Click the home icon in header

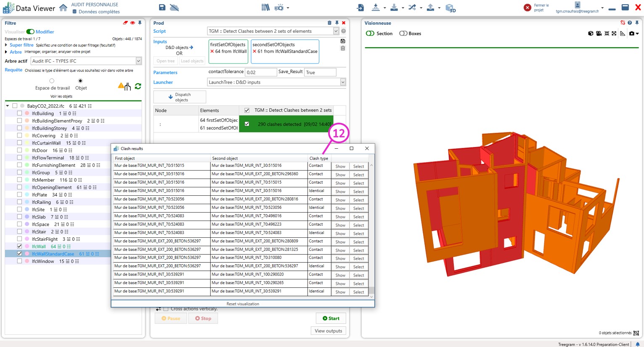(63, 8)
